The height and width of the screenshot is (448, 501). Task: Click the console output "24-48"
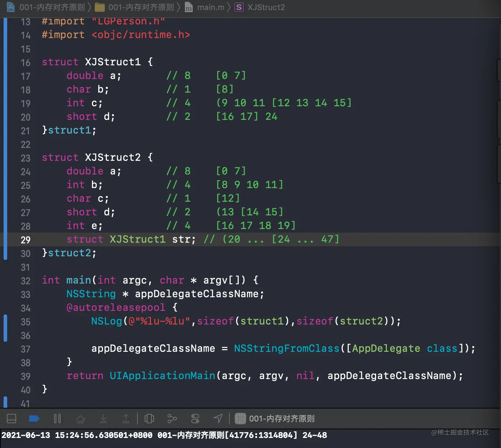pyautogui.click(x=315, y=435)
